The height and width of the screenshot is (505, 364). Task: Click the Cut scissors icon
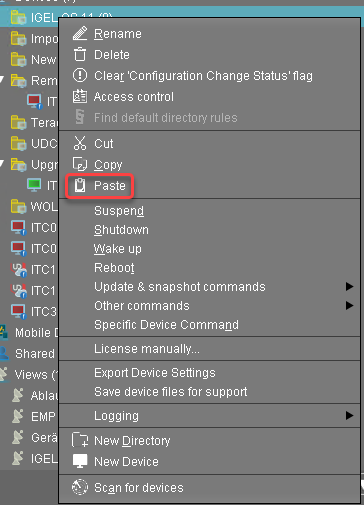pyautogui.click(x=80, y=143)
